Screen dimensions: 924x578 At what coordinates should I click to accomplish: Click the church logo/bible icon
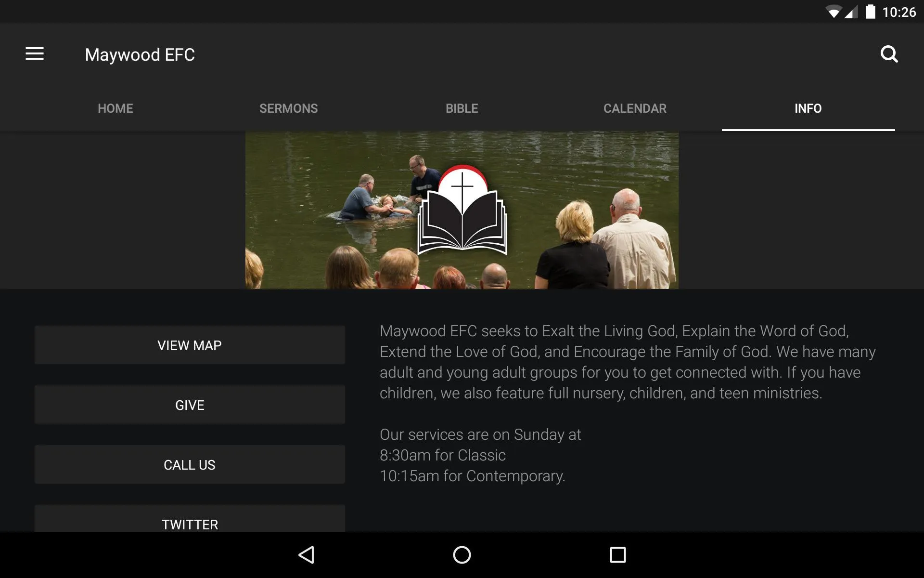pos(462,210)
